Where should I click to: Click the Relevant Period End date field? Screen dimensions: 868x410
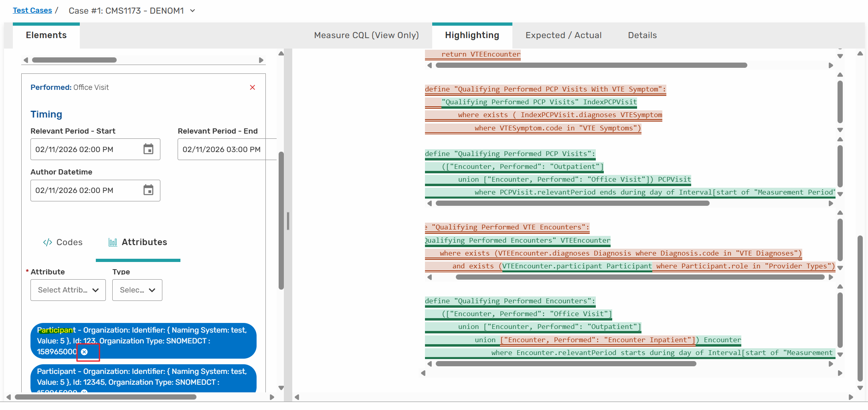[222, 149]
